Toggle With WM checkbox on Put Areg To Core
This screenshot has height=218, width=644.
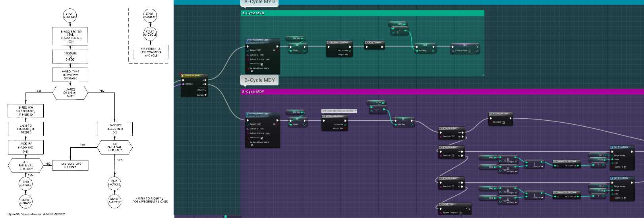pos(504,122)
